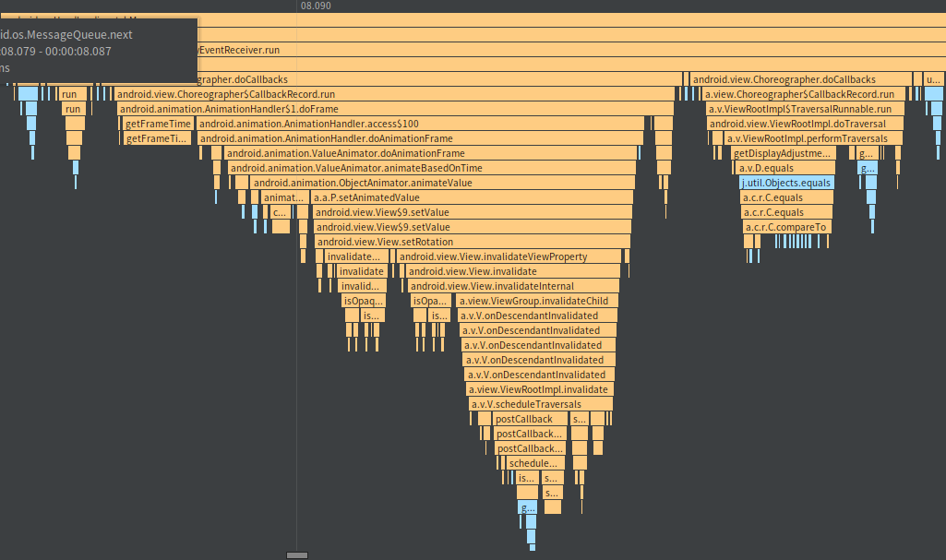
Task: Click the u... block at right edge
Action: point(933,79)
